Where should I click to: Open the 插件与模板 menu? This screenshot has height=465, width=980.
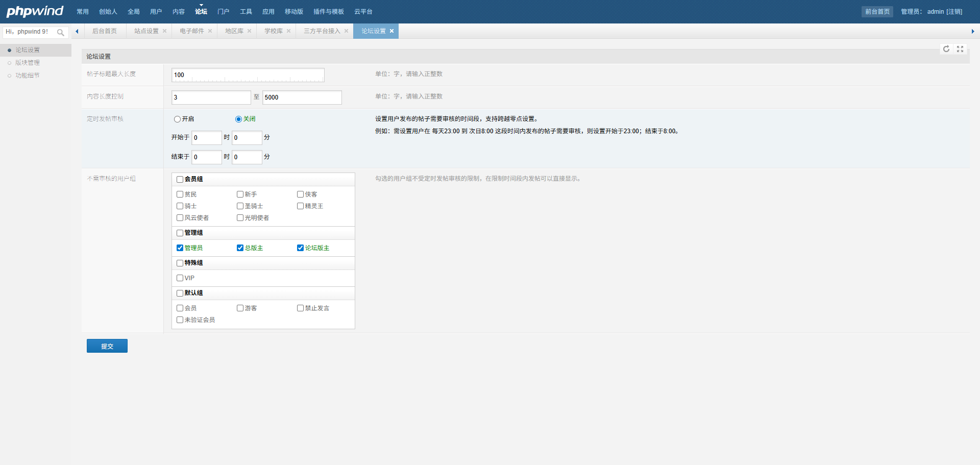tap(328, 12)
